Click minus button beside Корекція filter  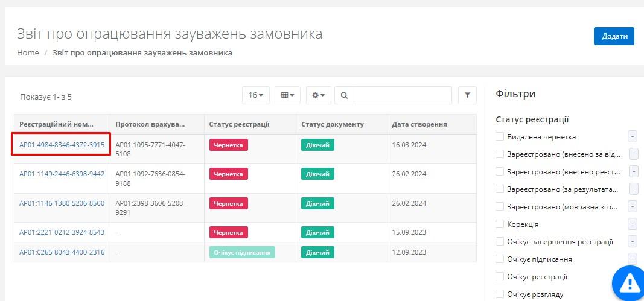[x=633, y=224]
